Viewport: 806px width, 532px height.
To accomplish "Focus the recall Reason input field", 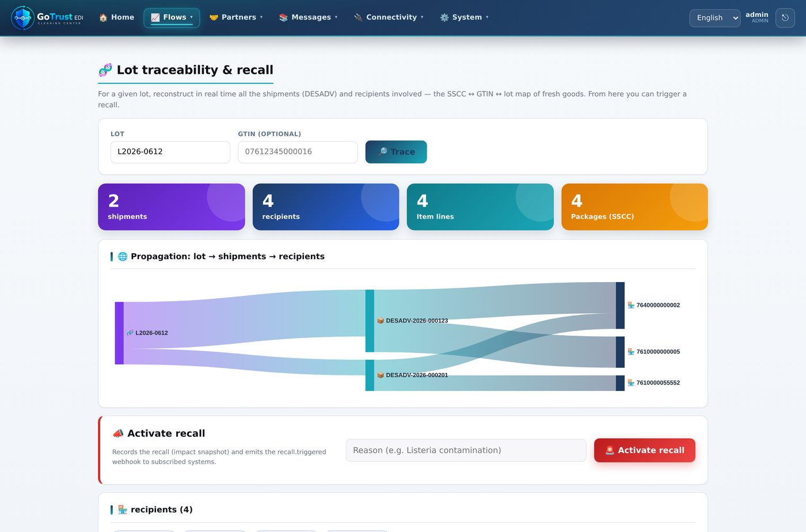I will click(466, 450).
